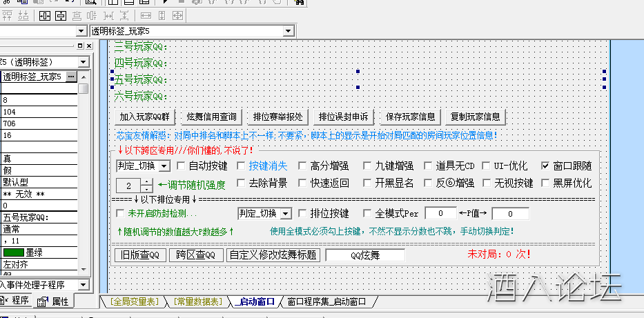Click the 跨区查QQ button

pos(195,255)
